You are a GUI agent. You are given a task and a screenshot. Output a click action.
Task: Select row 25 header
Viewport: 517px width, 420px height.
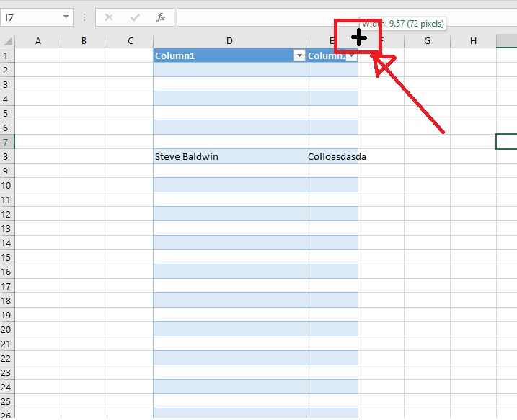pyautogui.click(x=7, y=401)
